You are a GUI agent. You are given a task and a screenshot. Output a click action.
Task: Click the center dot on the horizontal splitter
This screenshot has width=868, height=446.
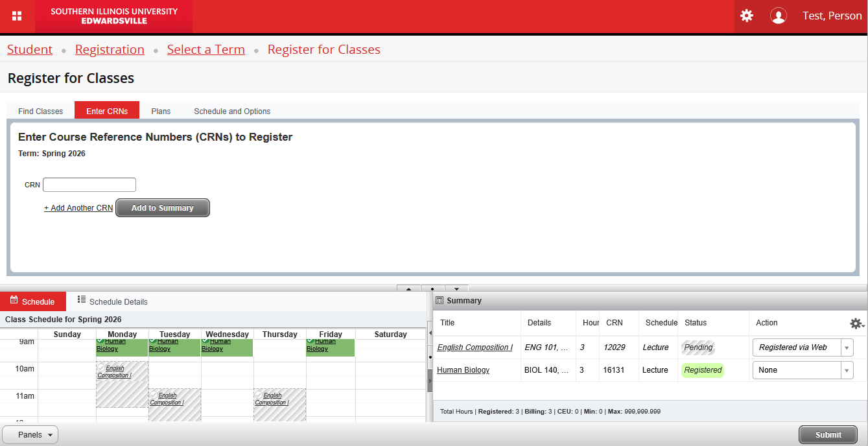point(432,288)
